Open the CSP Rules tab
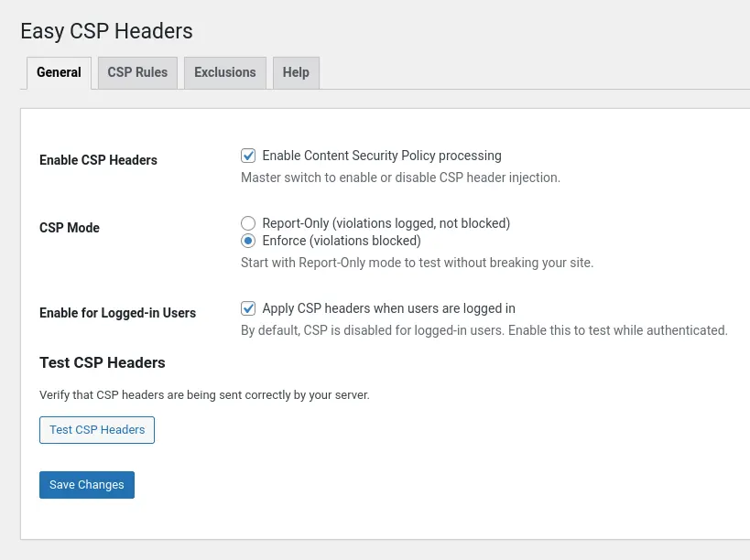Screen dimensions: 750x560 [137, 72]
